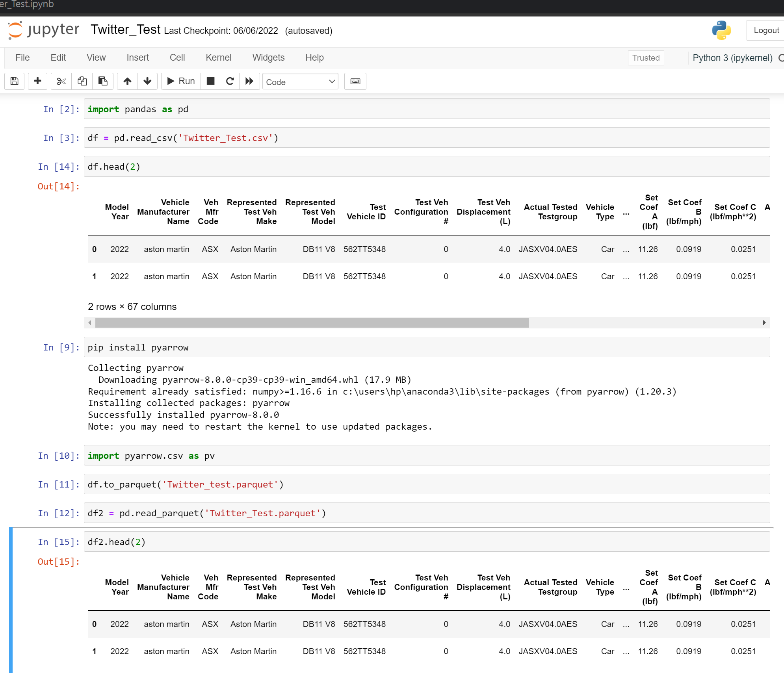
Task: Cut selected cells with scissors icon
Action: [61, 81]
